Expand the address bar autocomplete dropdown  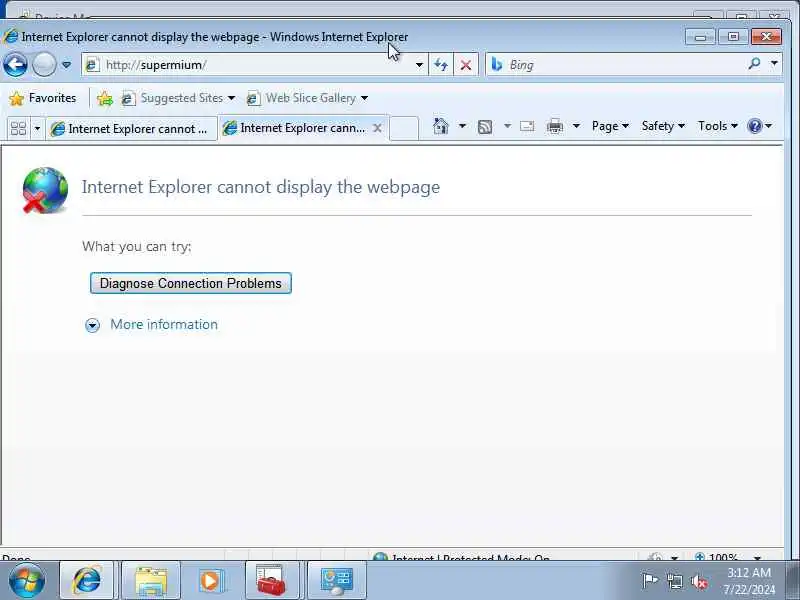point(419,65)
